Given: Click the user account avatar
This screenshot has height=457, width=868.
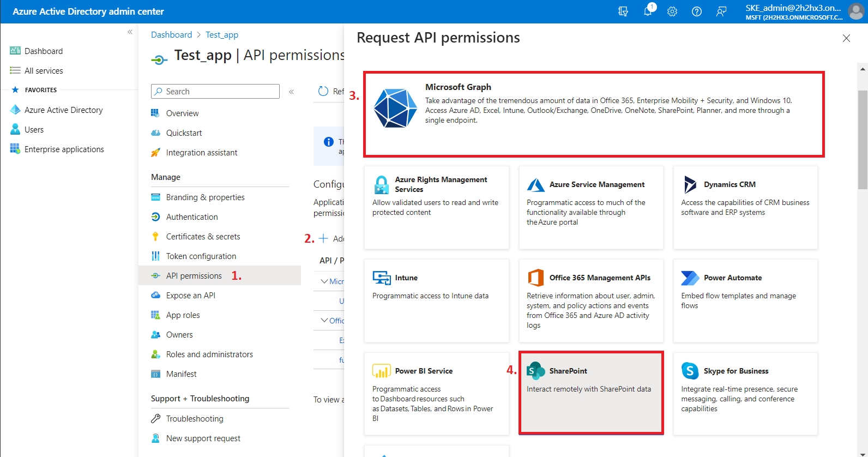Looking at the screenshot, I should pyautogui.click(x=856, y=11).
